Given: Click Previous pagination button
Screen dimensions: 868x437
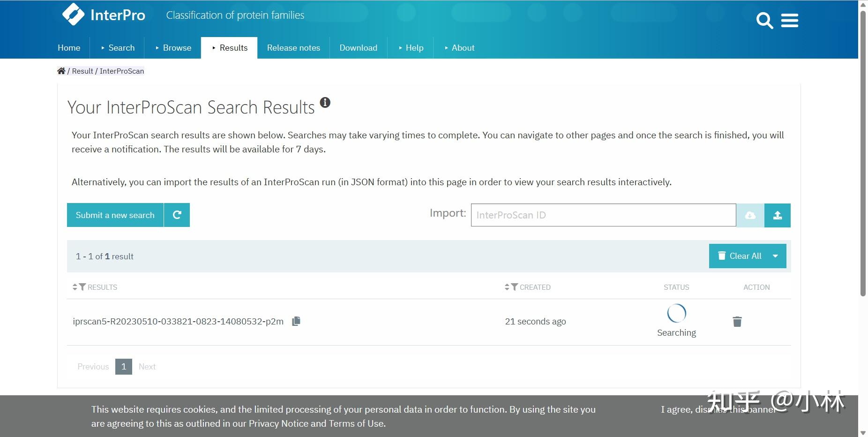Looking at the screenshot, I should pos(93,367).
